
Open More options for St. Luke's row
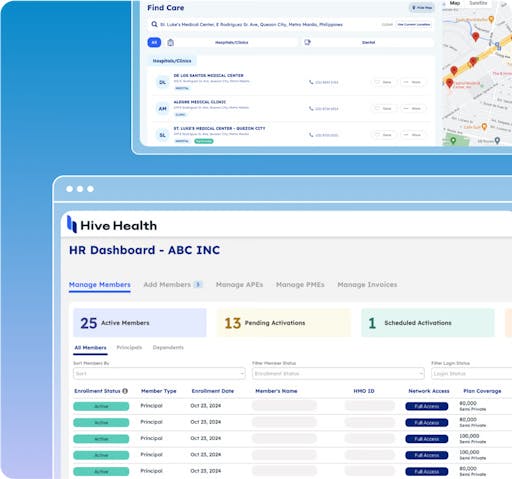[412, 135]
